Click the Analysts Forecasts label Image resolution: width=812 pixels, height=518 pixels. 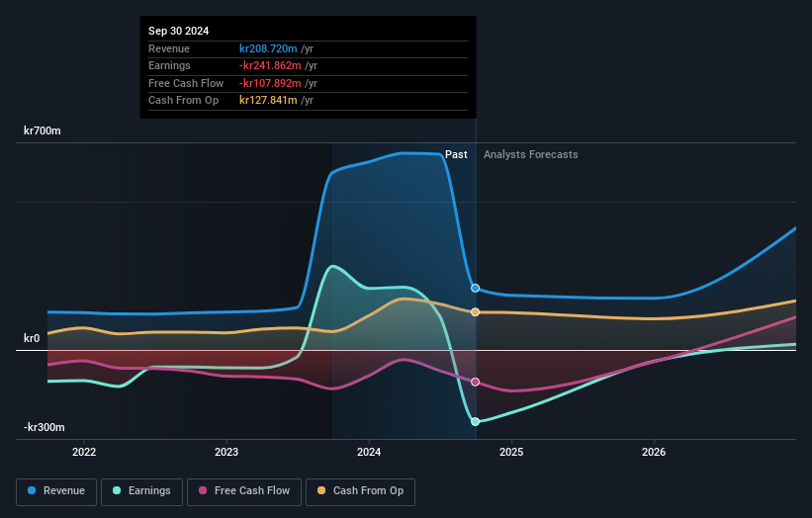pos(531,155)
